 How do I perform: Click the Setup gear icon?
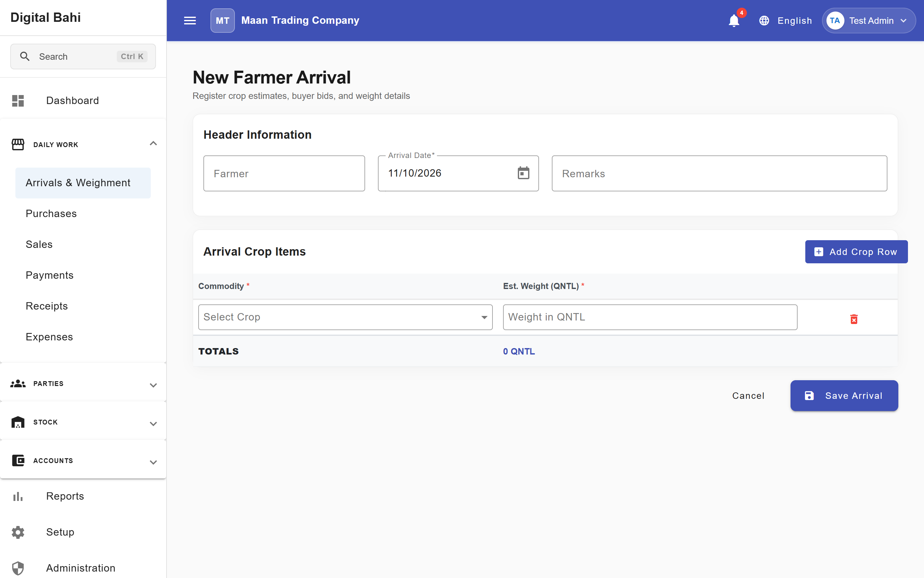pos(18,532)
